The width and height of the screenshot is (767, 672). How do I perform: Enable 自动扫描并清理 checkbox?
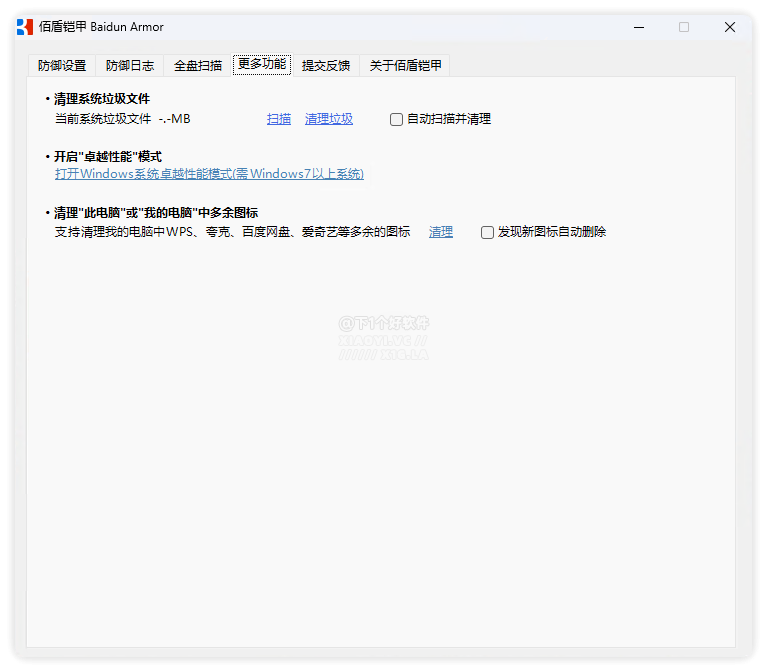[396, 119]
